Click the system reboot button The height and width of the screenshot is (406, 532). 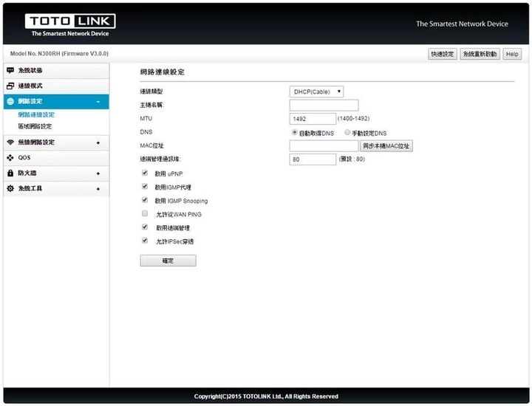click(x=480, y=54)
